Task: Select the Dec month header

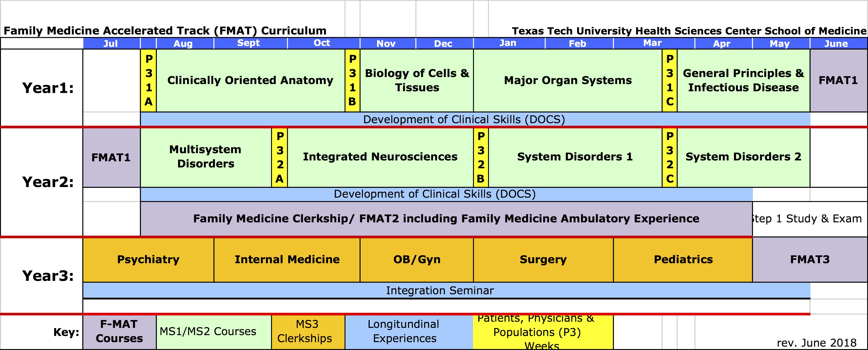Action: (x=445, y=43)
